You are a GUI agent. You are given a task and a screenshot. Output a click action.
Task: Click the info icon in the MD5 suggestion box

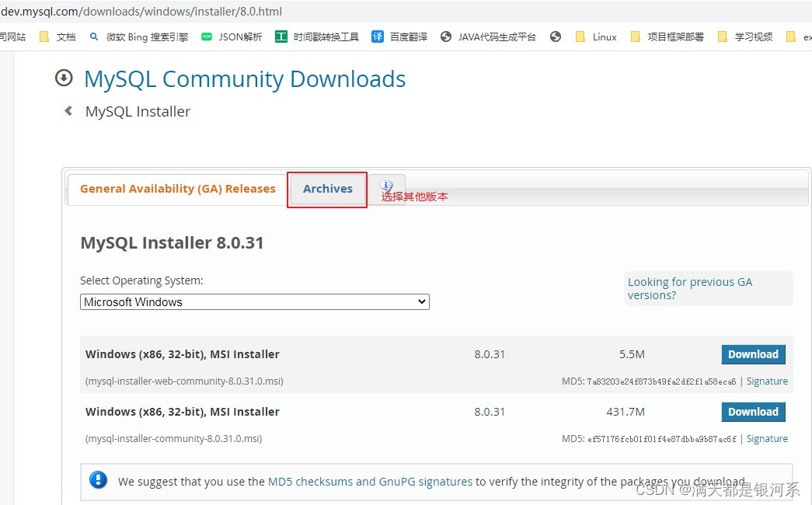coord(98,479)
